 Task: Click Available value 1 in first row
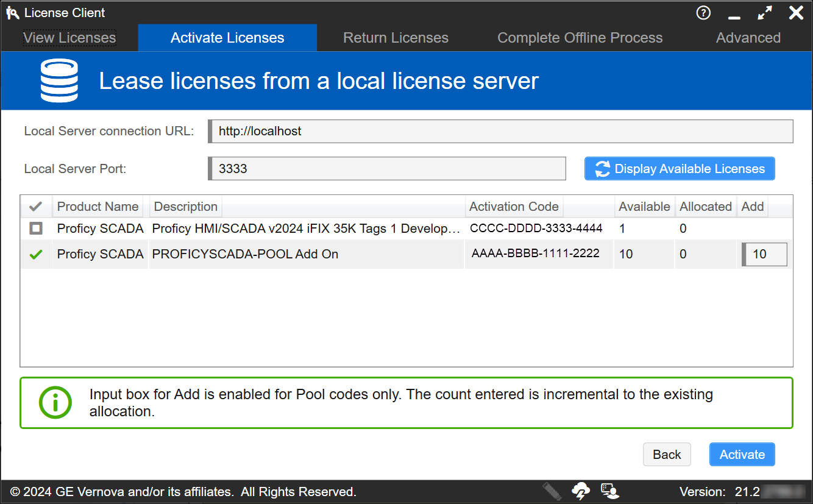[x=622, y=229]
